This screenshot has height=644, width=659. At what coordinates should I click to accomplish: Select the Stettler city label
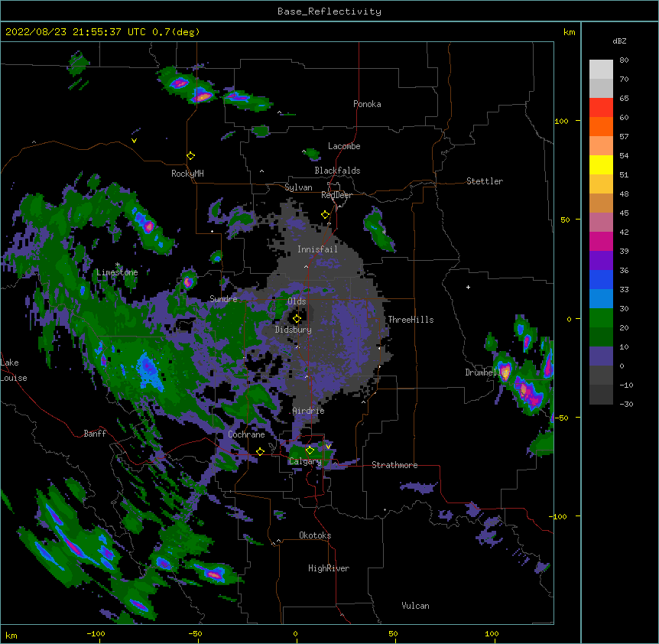coord(485,181)
